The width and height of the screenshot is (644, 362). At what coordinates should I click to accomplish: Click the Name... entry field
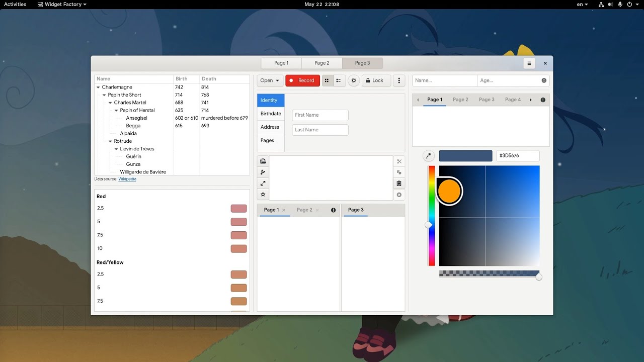click(445, 80)
